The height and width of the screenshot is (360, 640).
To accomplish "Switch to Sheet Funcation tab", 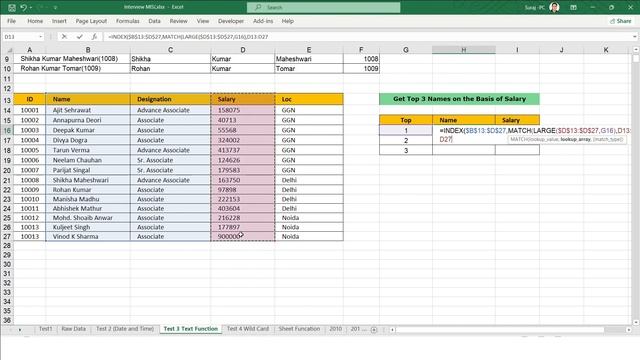I will click(299, 329).
